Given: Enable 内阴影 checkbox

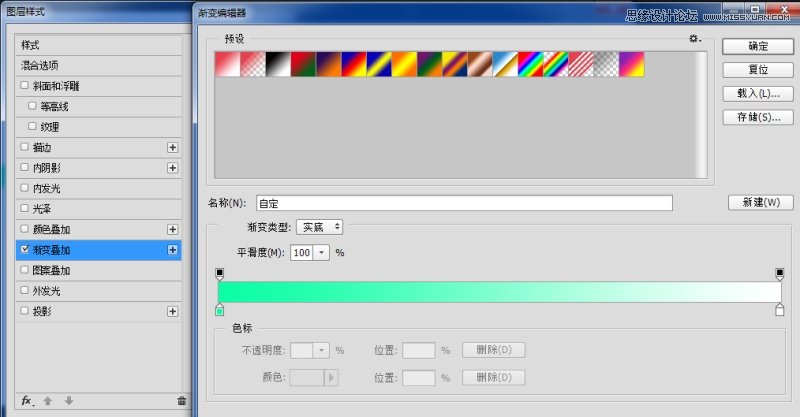Looking at the screenshot, I should click(x=24, y=167).
